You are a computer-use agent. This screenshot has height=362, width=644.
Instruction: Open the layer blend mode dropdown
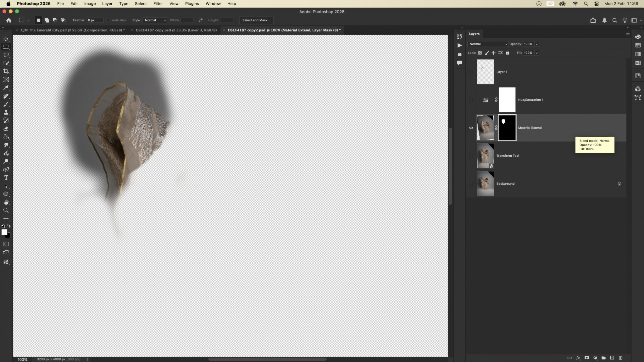click(x=487, y=44)
